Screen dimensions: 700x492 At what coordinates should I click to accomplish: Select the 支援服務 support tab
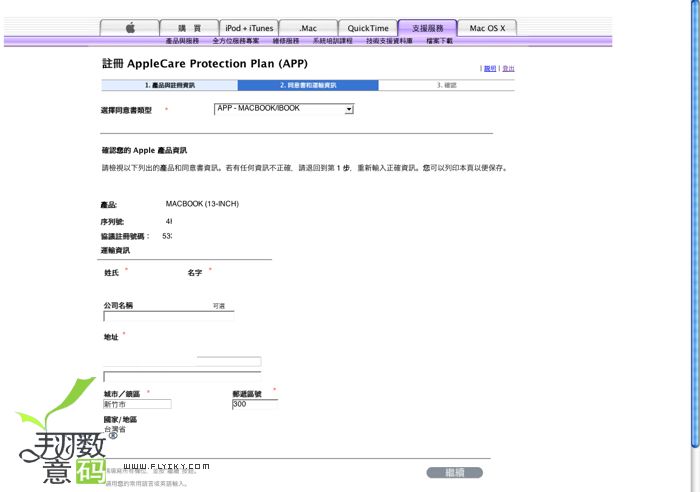pos(428,28)
